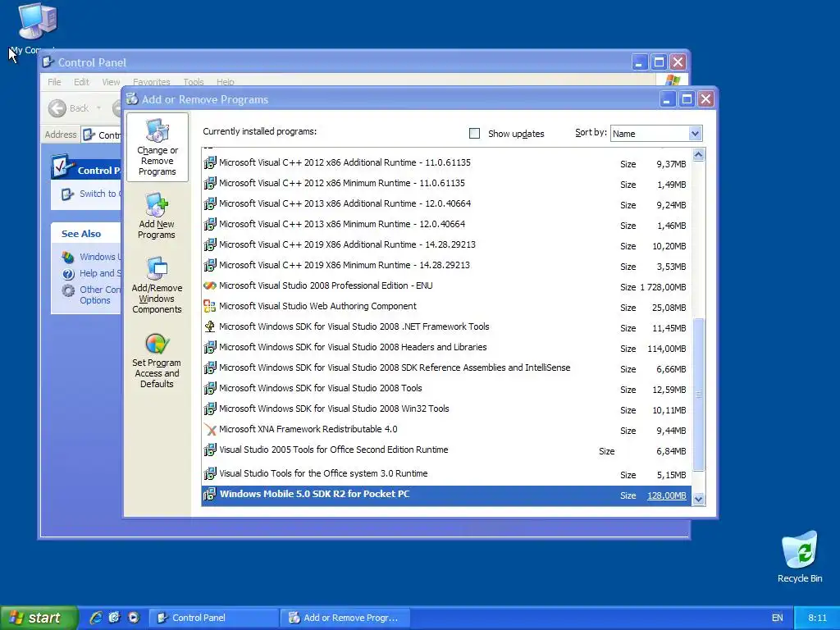Screen dimensions: 840x630
Task: Launch Internet Explorer from quick launch
Action: [96, 618]
